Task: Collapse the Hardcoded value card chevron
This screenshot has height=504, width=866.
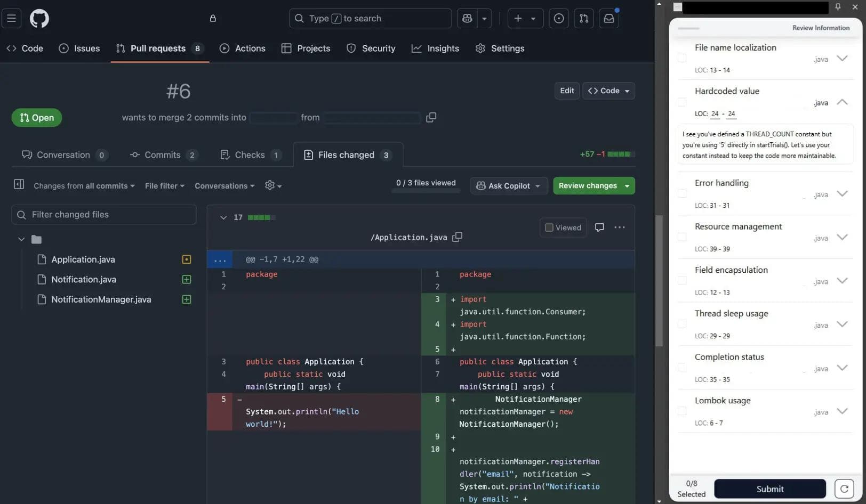Action: coord(841,102)
